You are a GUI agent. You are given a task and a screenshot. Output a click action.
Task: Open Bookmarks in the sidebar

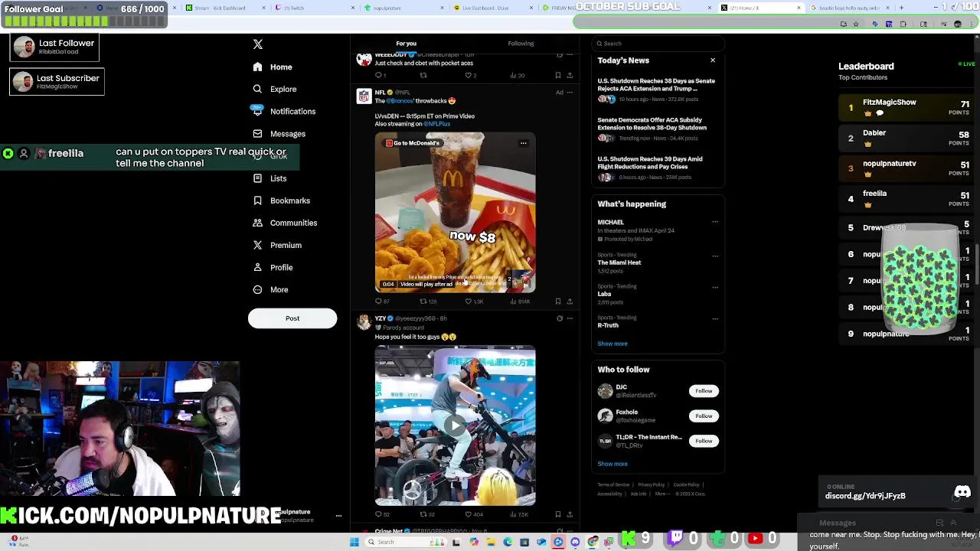click(x=281, y=201)
